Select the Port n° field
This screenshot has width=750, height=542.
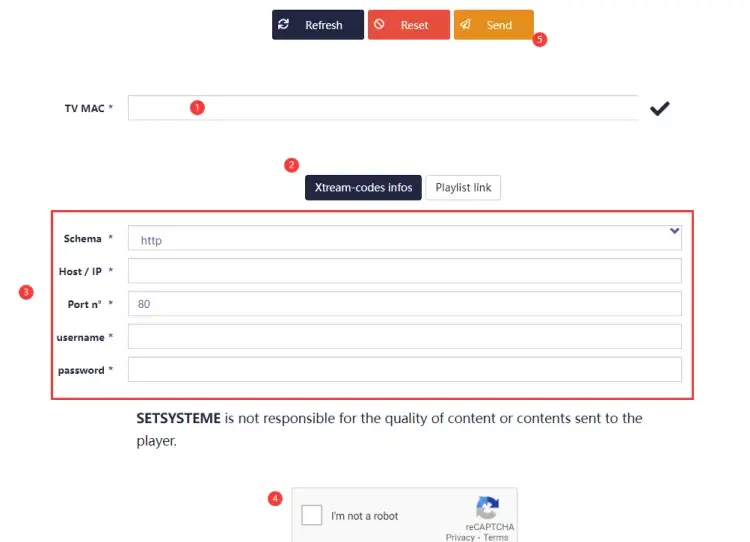404,304
